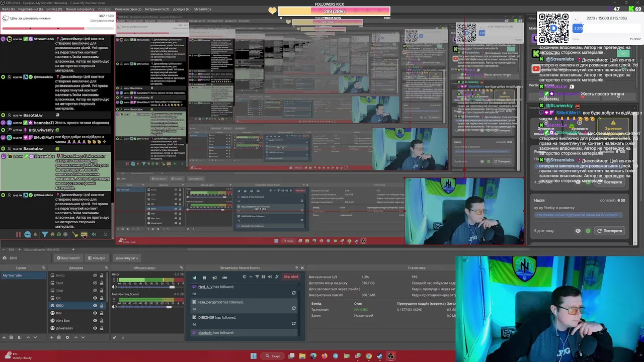Show the Start source via eye icon

[95, 283]
